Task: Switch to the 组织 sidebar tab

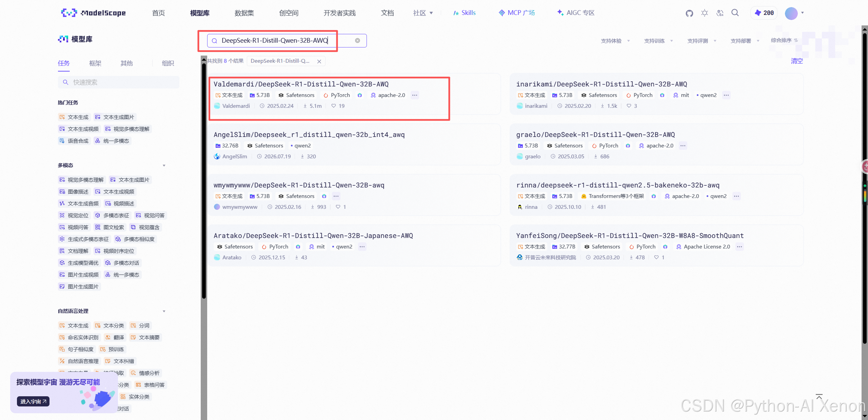Action: (x=168, y=63)
